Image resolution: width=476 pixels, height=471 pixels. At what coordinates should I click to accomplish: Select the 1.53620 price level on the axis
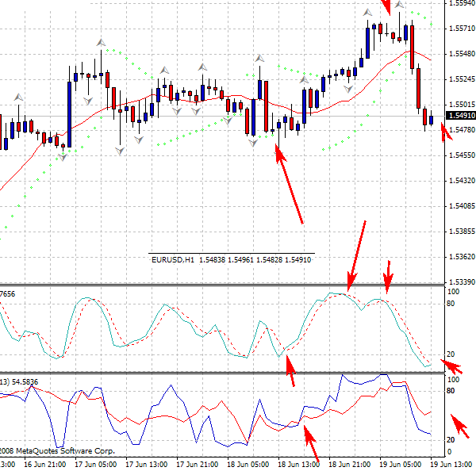[x=461, y=257]
